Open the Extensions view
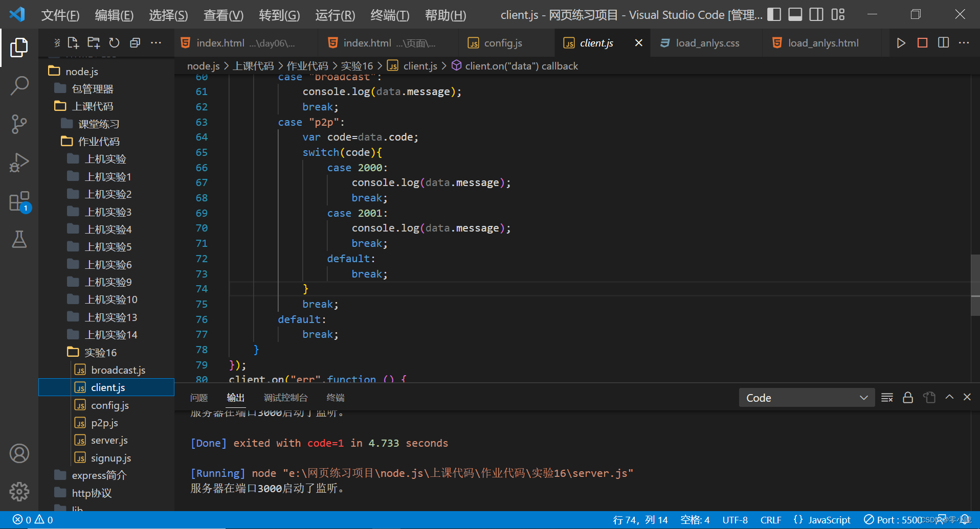 click(19, 200)
